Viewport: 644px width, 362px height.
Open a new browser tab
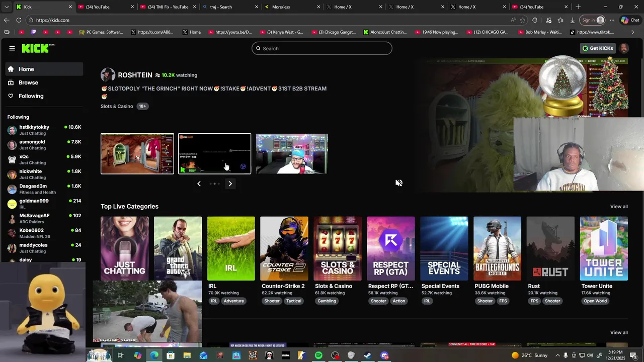point(578,7)
